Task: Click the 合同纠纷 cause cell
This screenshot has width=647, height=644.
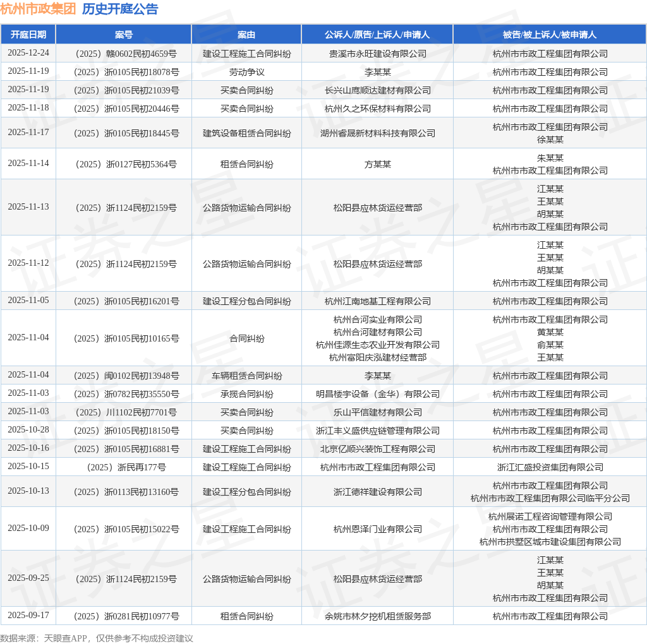Action: [x=247, y=338]
